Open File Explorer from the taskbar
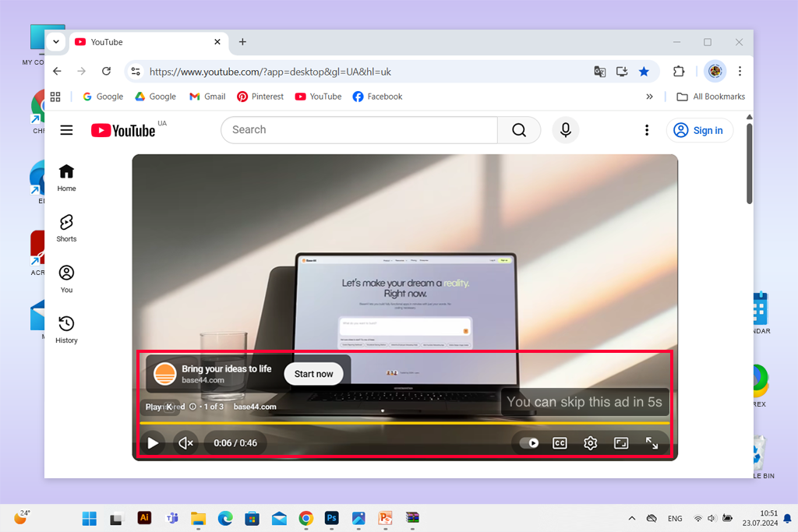 (198, 518)
